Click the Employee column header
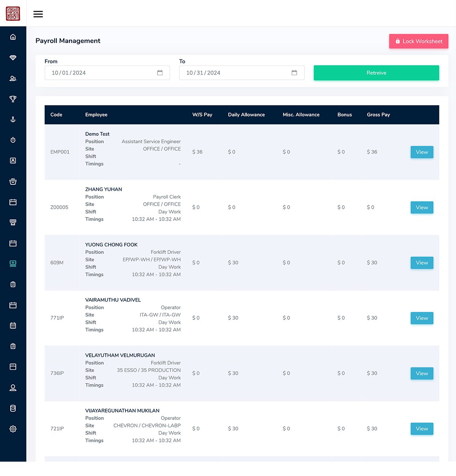The image size is (456, 476). 96,114
